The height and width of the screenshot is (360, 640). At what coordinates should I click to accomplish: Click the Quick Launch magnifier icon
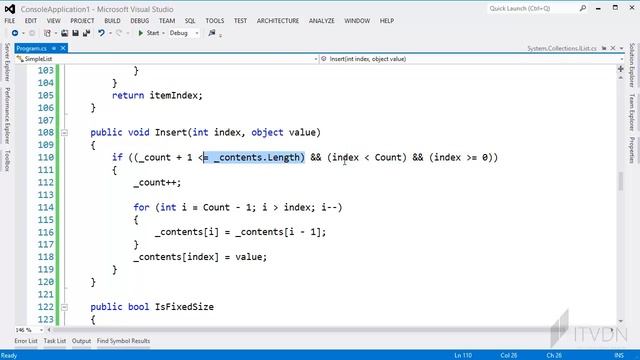(583, 8)
